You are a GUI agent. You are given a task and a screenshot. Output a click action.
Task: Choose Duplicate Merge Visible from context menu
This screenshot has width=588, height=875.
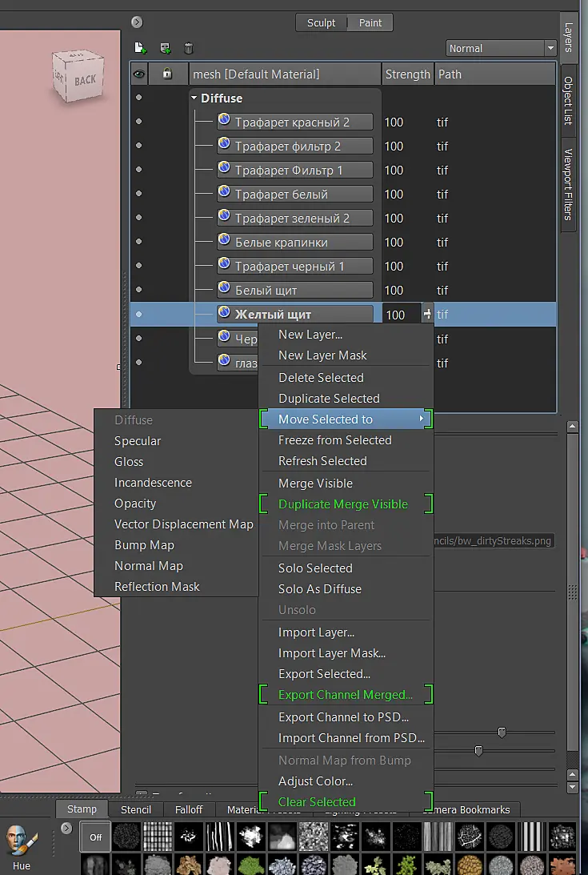click(x=343, y=504)
